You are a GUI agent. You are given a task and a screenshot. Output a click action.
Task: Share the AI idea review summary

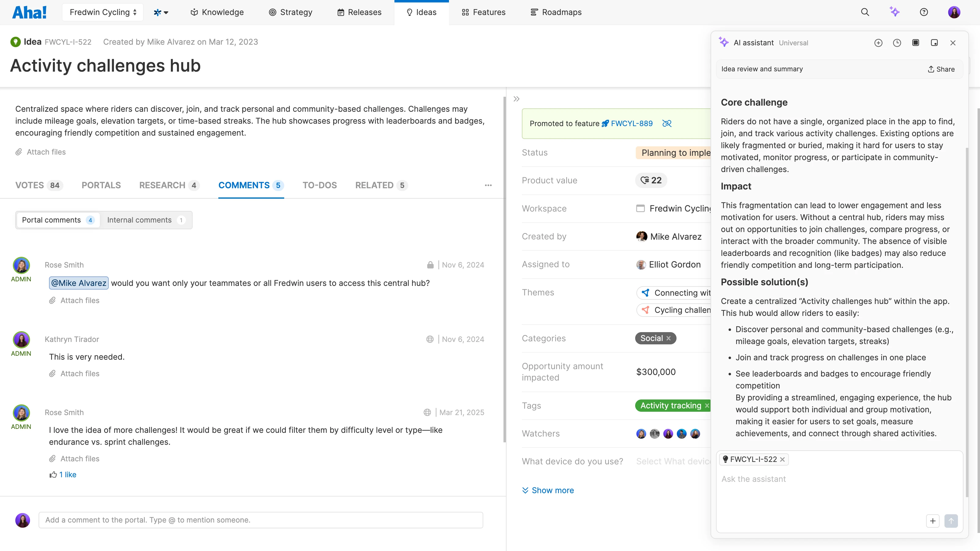tap(941, 69)
